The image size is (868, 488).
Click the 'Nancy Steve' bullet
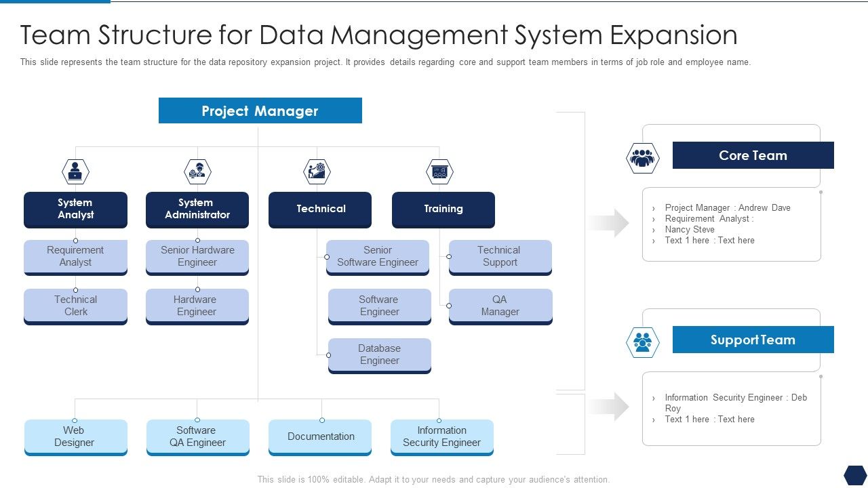click(x=690, y=230)
